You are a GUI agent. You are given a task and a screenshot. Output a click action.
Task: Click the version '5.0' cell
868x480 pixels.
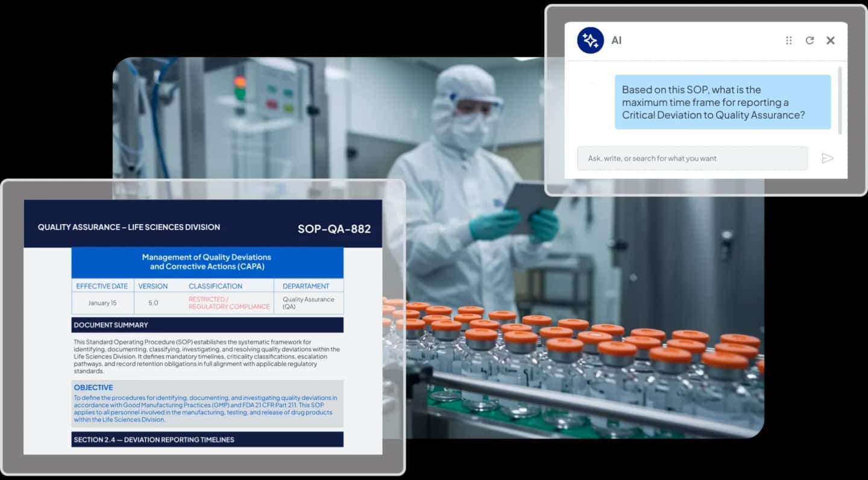153,303
